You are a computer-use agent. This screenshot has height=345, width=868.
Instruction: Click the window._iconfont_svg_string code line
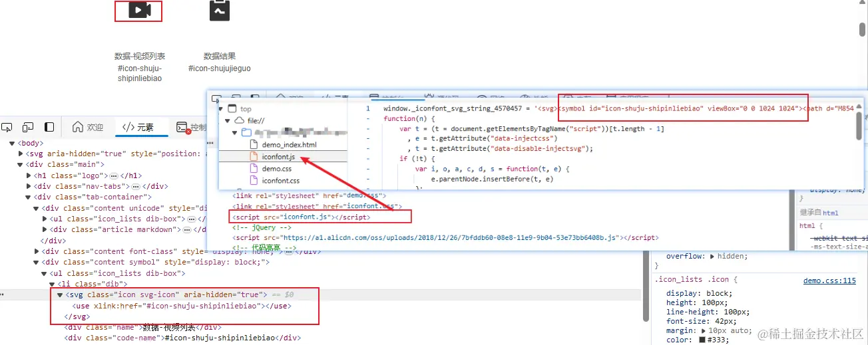click(618, 108)
